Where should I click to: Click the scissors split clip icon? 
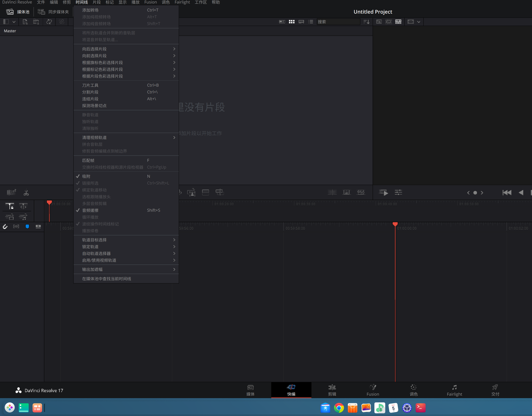pyautogui.click(x=26, y=193)
